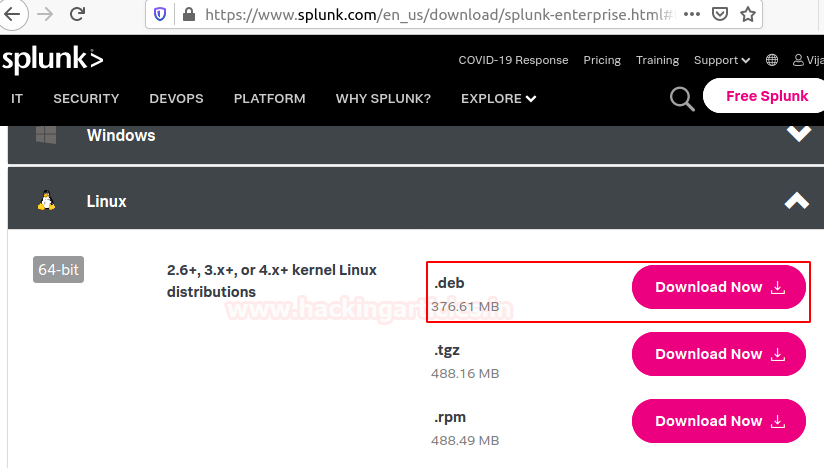
Task: Save page to Pocket icon
Action: tap(719, 14)
